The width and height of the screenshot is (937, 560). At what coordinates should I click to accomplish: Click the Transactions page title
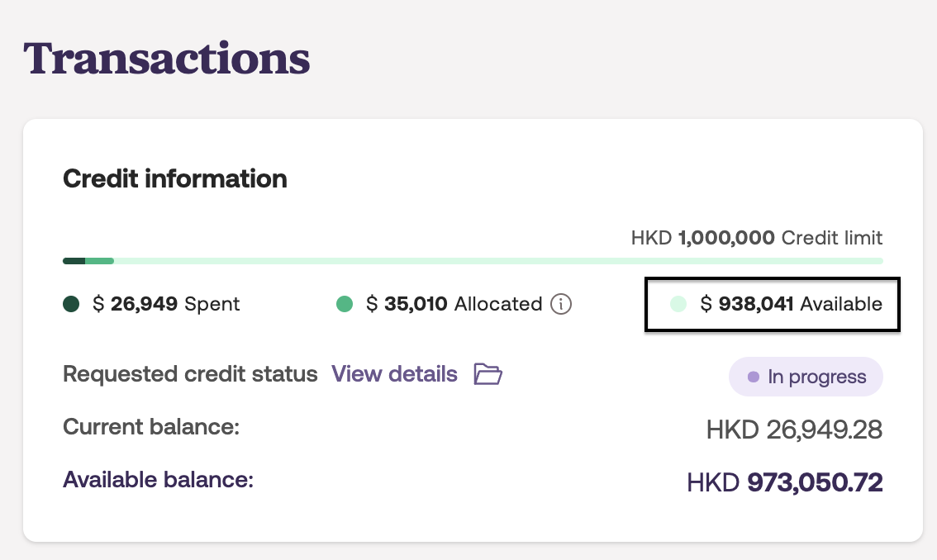(167, 59)
